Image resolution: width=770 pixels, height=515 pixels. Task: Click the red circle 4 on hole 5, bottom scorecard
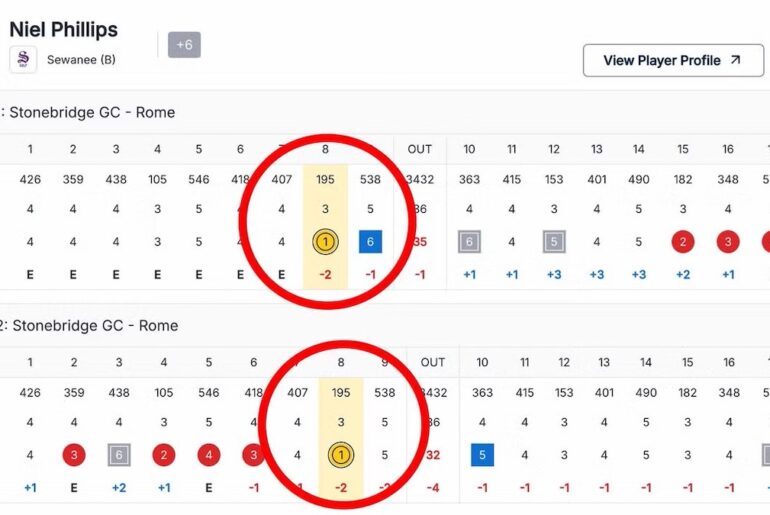(x=208, y=455)
